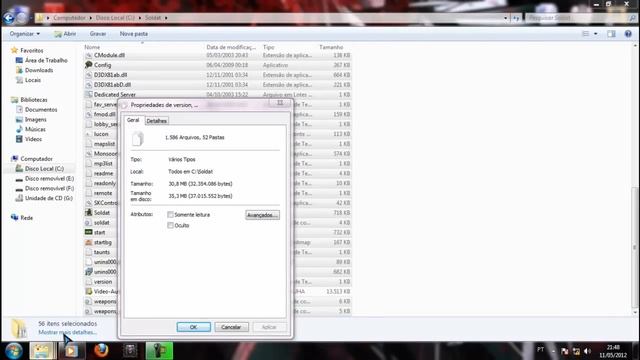Screen dimensions: 640x360
Task: Click Disco Local (C:) in address breadcrumb
Action: pyautogui.click(x=115, y=18)
